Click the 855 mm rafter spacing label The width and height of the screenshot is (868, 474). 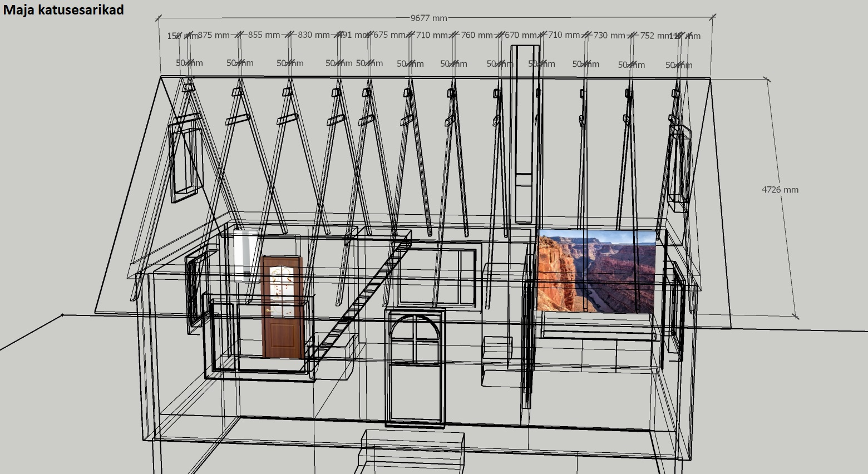tap(264, 34)
